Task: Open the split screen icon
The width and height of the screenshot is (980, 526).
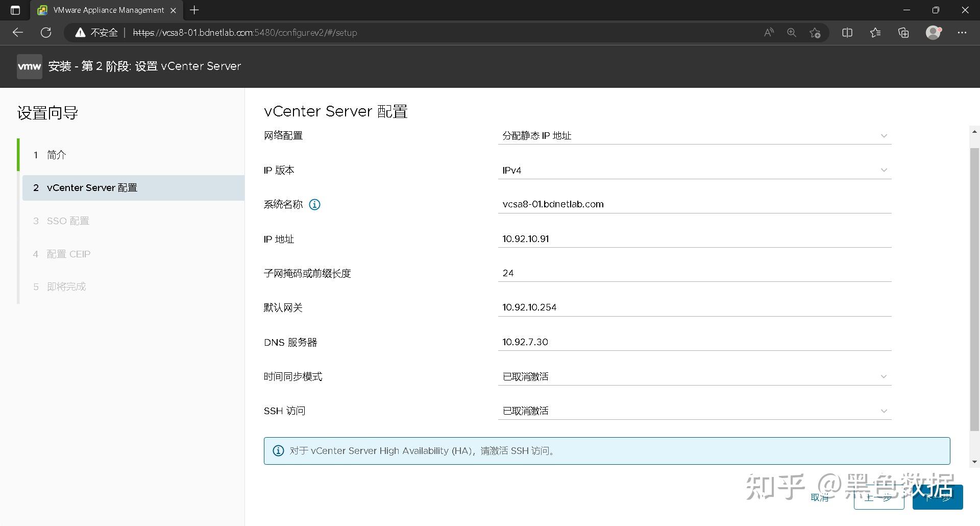Action: (x=847, y=32)
